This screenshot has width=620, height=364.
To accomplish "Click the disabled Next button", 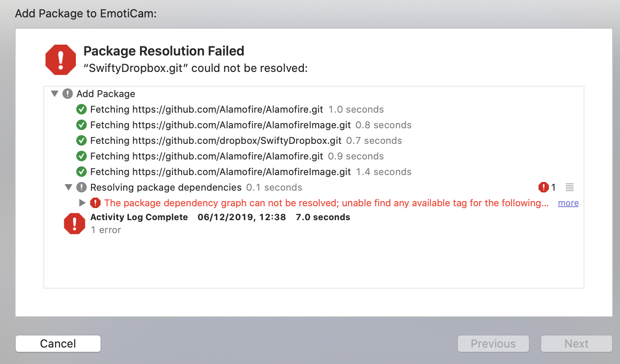I will pos(576,343).
